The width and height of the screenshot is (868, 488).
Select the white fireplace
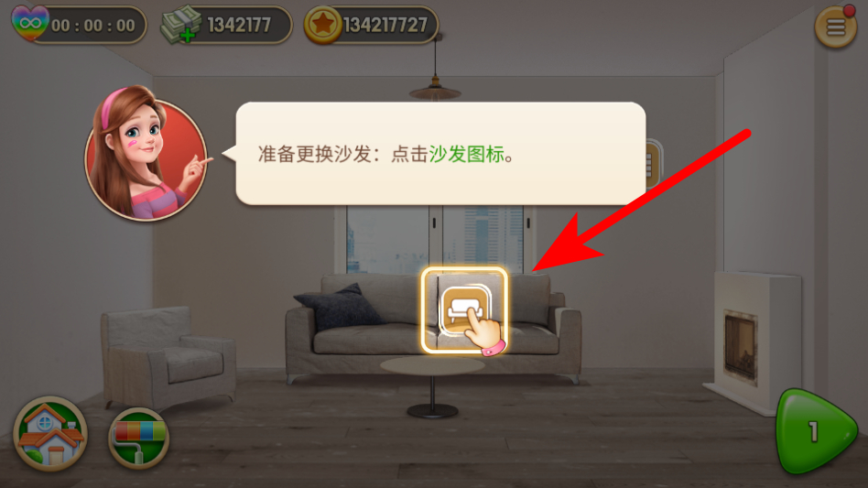tap(753, 342)
